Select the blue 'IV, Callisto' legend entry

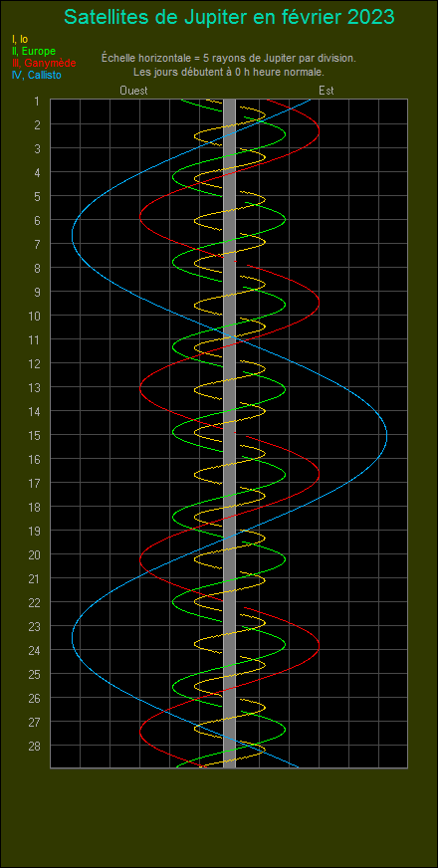[36, 76]
